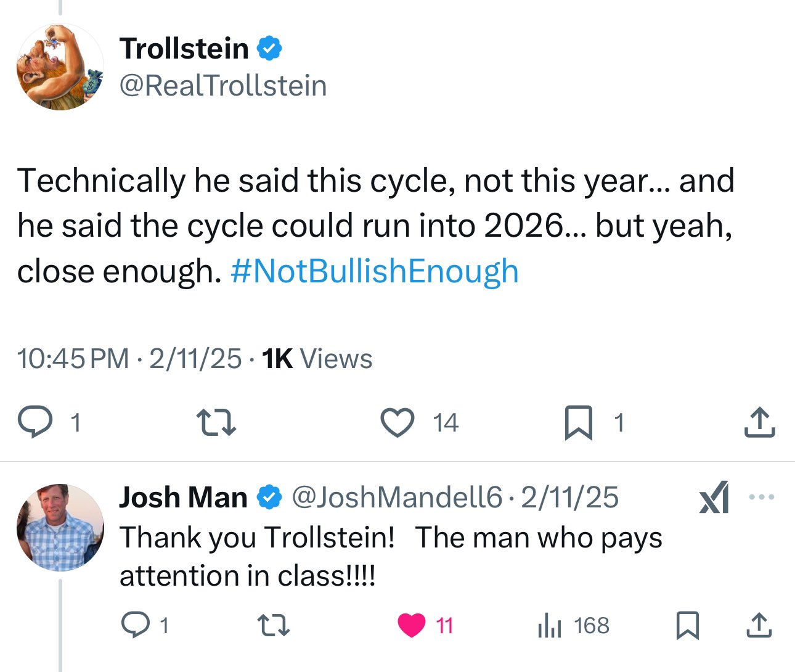
Task: Retweet Josh Man's reply
Action: point(273,626)
